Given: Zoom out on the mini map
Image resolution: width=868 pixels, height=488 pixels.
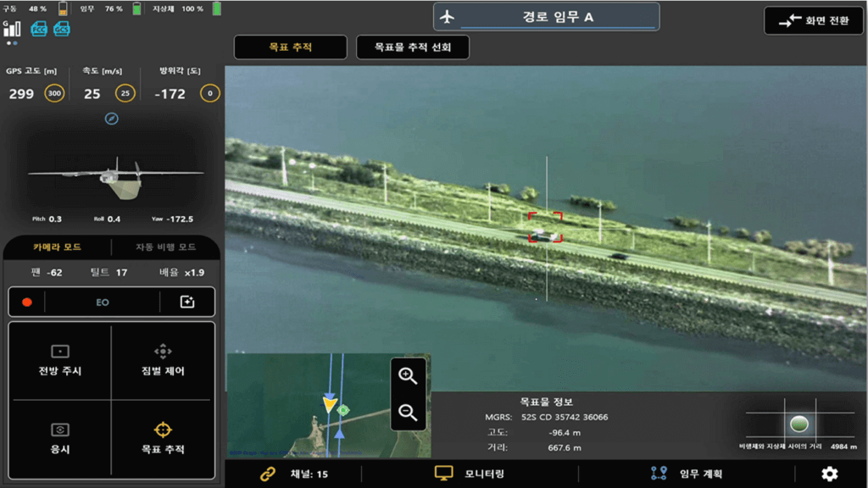Looking at the screenshot, I should click(408, 413).
